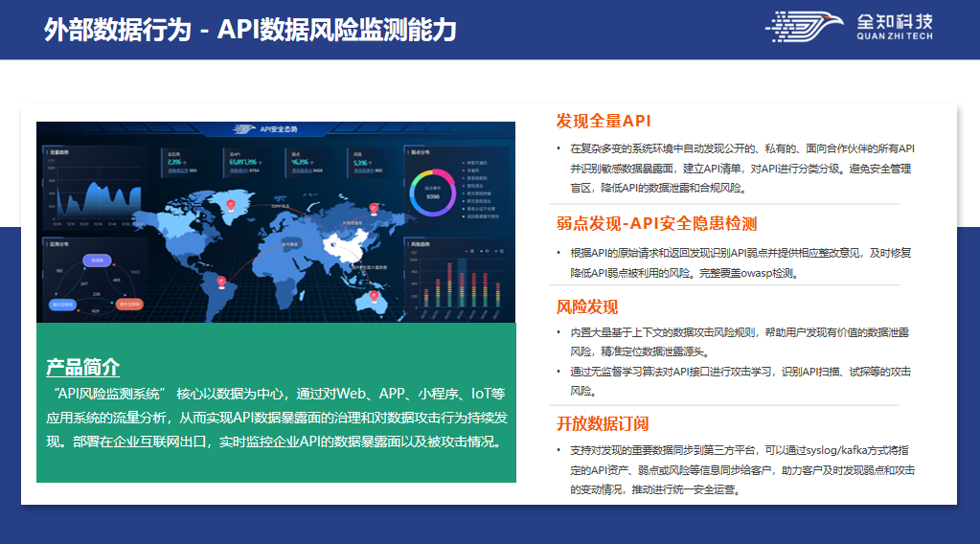The width and height of the screenshot is (980, 544).
Task: Select the 弱点 count 46,396
Action: (x=300, y=162)
